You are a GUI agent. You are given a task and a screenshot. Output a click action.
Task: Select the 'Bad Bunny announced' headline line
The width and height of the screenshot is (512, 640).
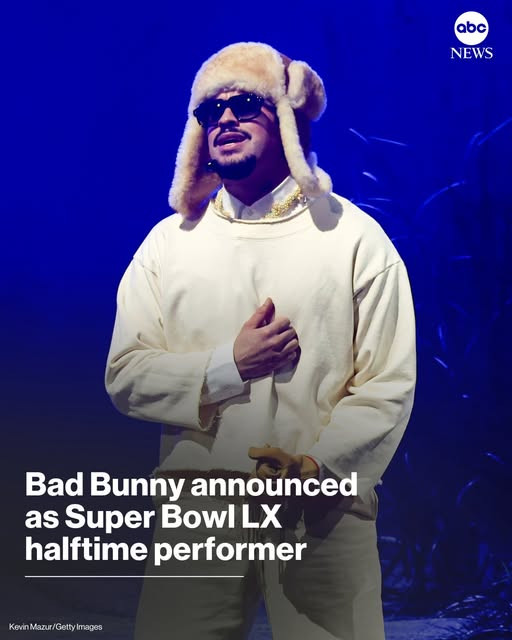coord(191,485)
